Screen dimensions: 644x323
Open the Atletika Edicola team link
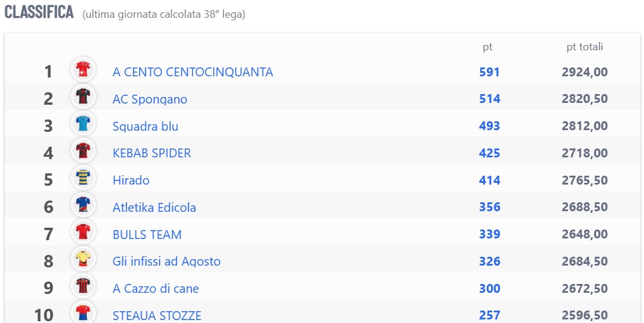[x=154, y=208]
